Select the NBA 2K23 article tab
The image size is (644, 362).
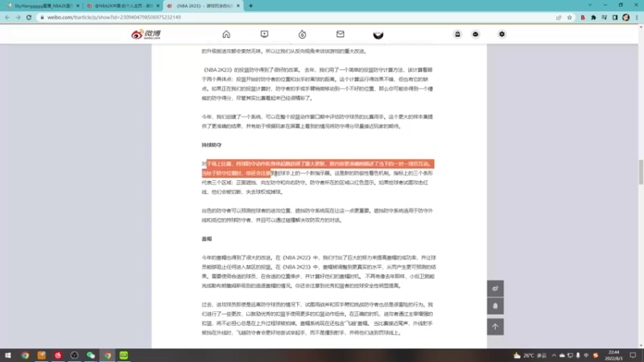coord(204,6)
